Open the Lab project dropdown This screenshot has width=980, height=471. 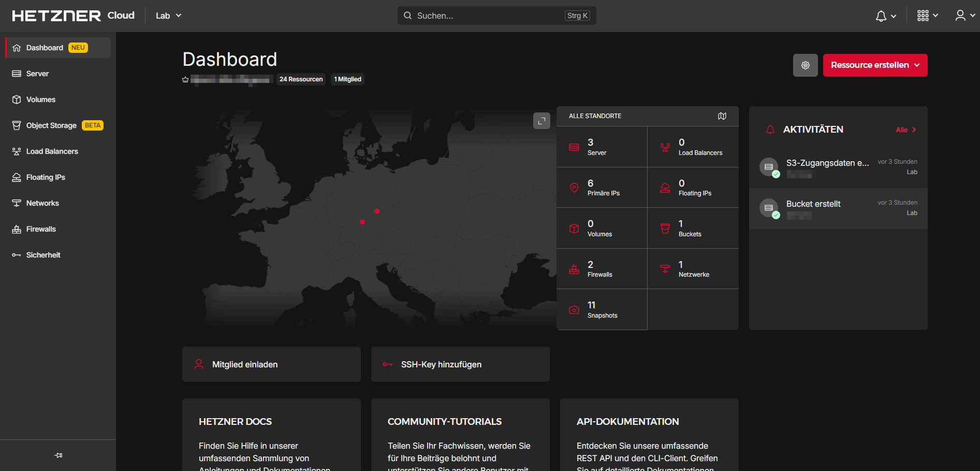169,16
